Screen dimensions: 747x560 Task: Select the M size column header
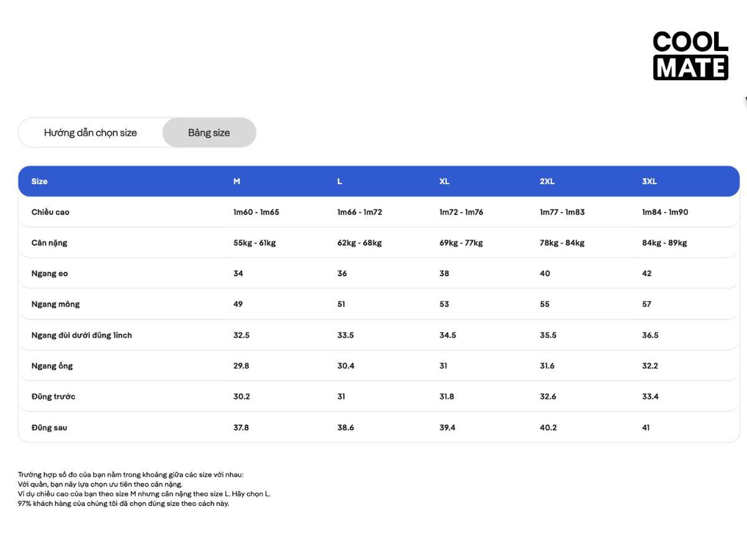click(x=237, y=181)
